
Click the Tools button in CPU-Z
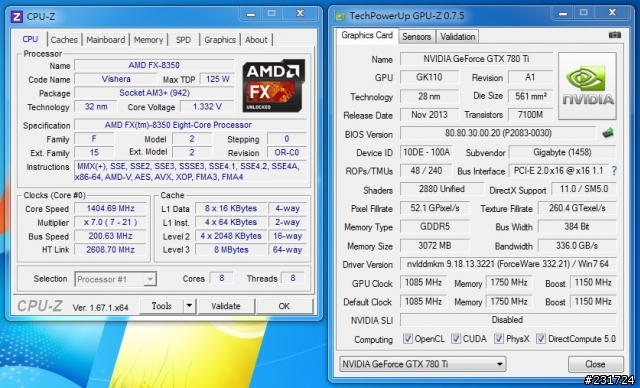[x=162, y=306]
